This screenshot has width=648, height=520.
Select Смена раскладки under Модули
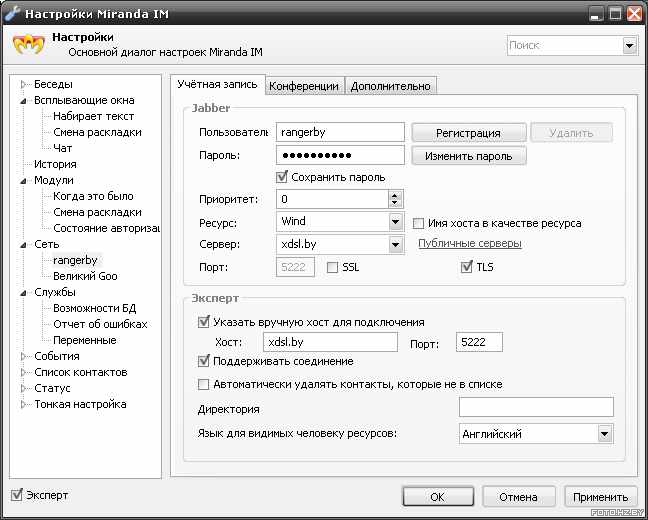tap(98, 212)
